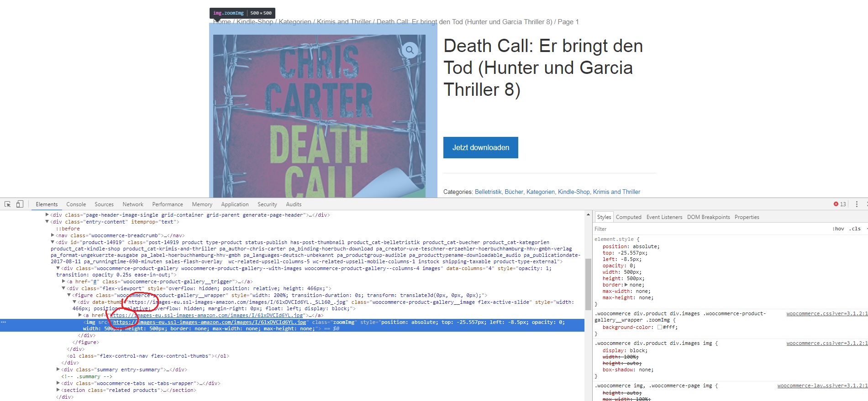Open the Sources tab
This screenshot has width=868, height=401.
(104, 204)
